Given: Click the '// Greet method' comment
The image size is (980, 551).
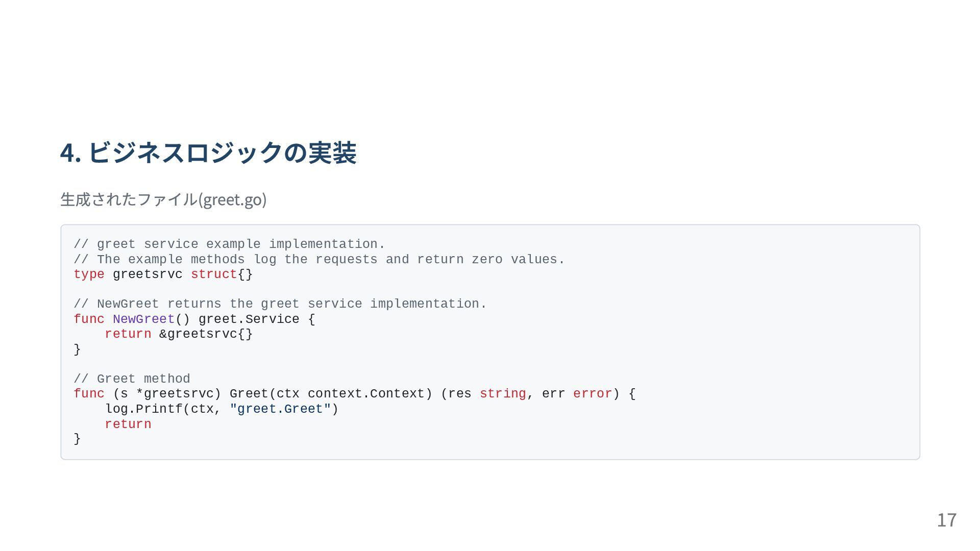Looking at the screenshot, I should 132,379.
